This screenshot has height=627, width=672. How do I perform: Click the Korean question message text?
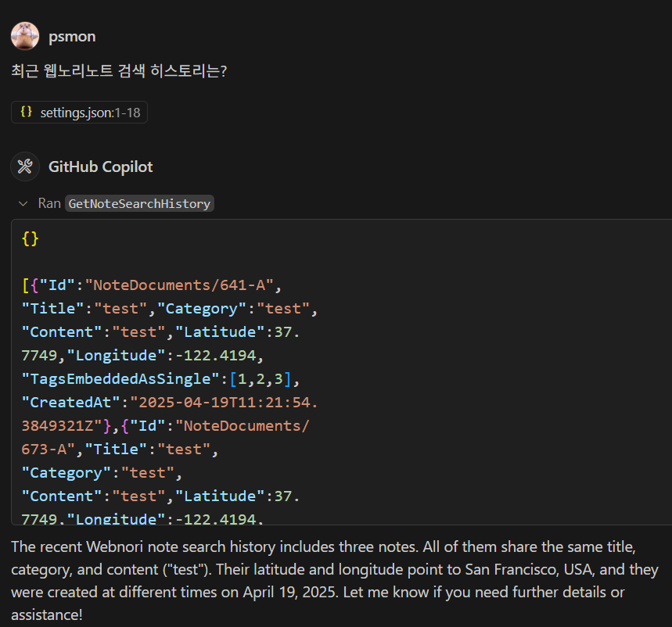point(119,70)
